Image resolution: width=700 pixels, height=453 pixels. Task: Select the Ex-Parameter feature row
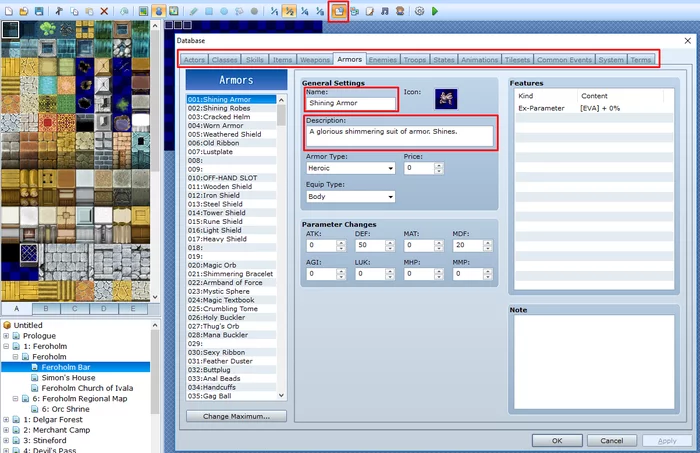[x=594, y=108]
